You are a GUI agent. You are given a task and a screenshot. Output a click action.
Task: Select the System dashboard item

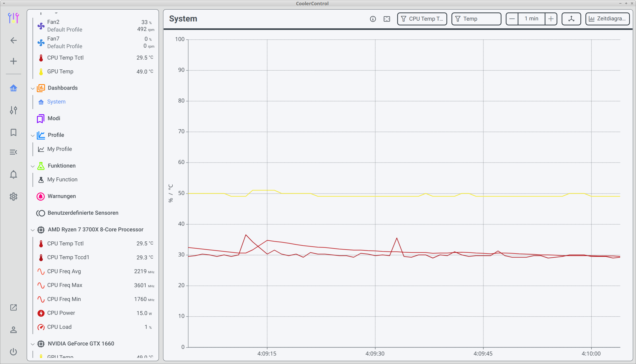point(56,102)
